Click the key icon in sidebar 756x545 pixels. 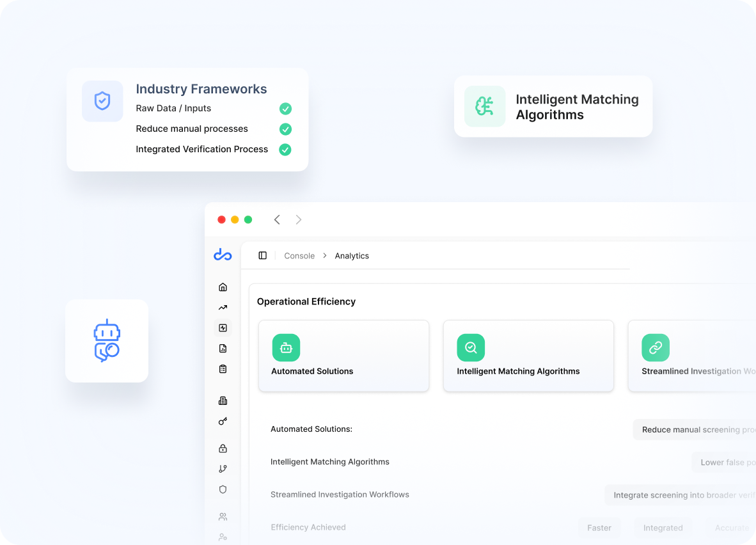223,422
